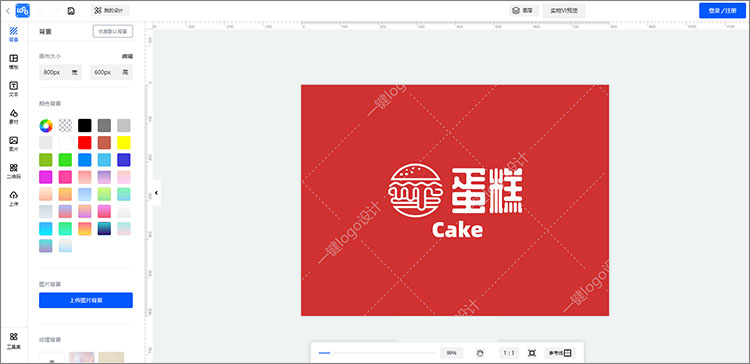Select the magenta background swatch
This screenshot has height=364, width=750.
point(46,177)
